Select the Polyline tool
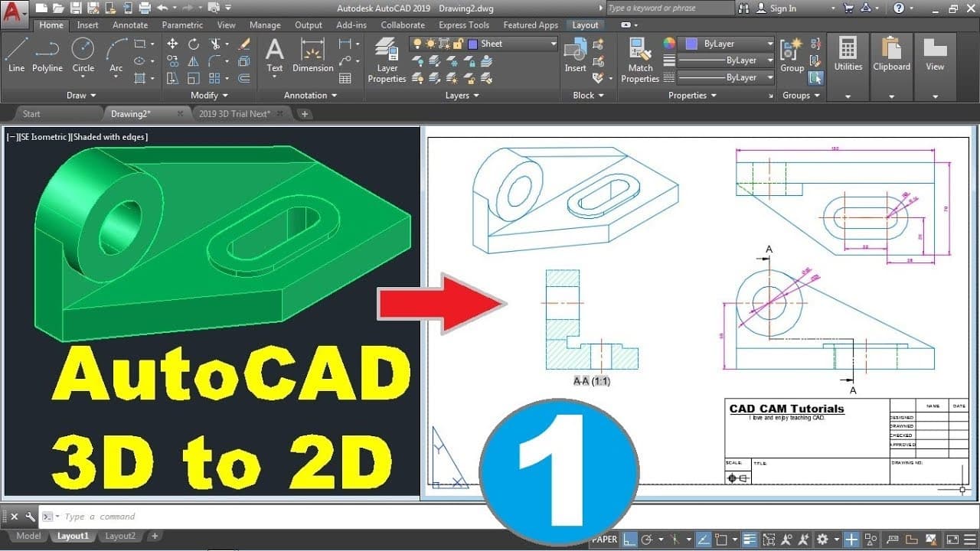The height and width of the screenshot is (551, 980). pos(47,54)
